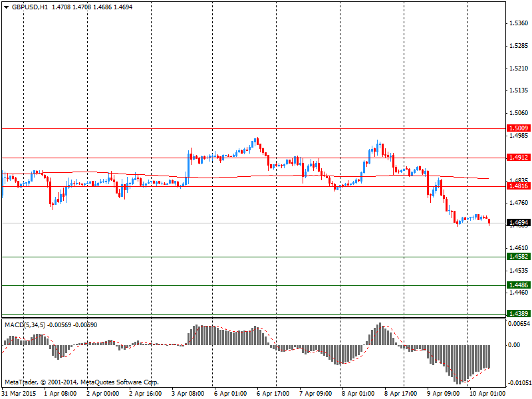Select the red 1.4816 price level label

tap(519, 186)
